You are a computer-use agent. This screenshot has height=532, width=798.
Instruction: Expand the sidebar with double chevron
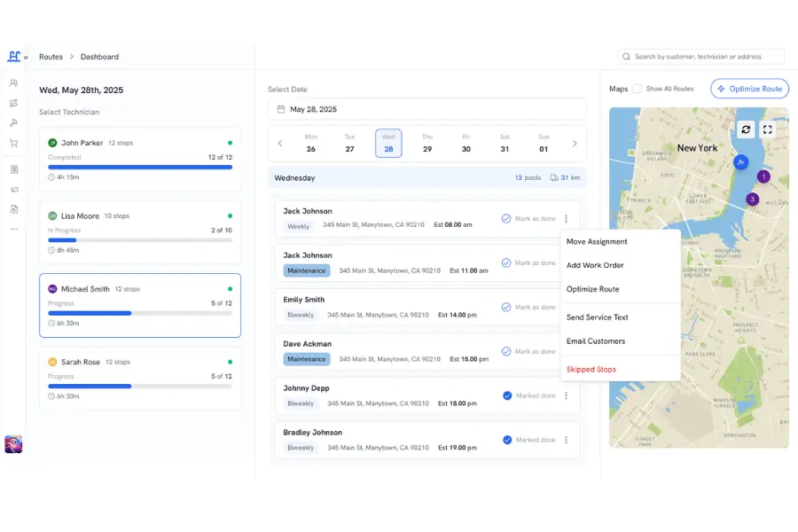(26, 58)
